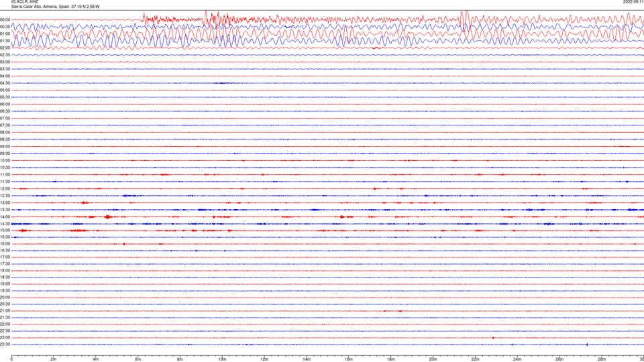Screen dimensions: 644x362
Task: Select the 17:30 time row label
Action: coord(5,263)
